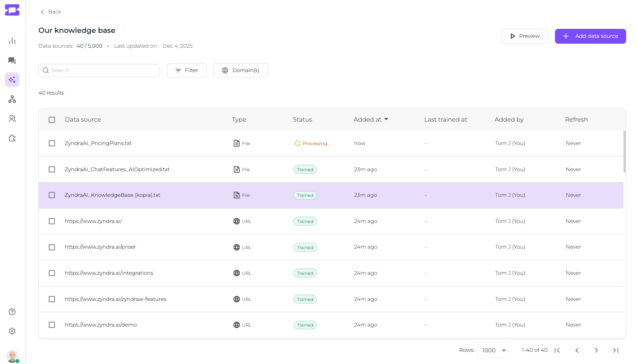Sort by the Added at column arrow
The height and width of the screenshot is (364, 637).
[x=386, y=119]
